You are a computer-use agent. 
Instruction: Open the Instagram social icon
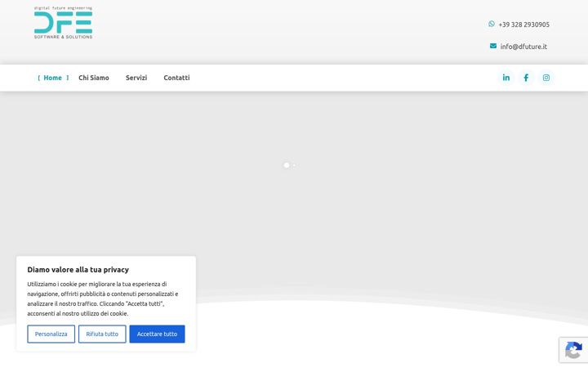[x=546, y=78]
